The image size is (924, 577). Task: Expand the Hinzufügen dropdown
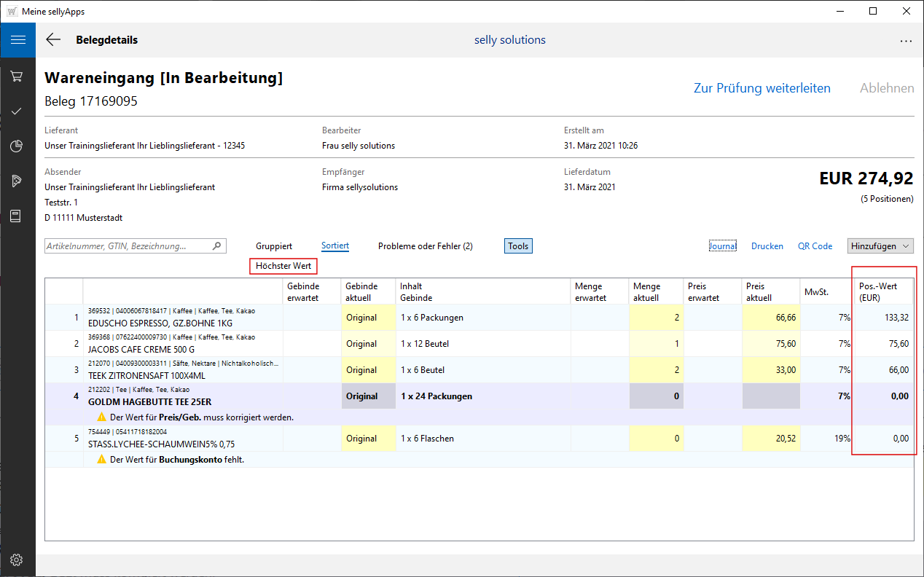coord(880,246)
